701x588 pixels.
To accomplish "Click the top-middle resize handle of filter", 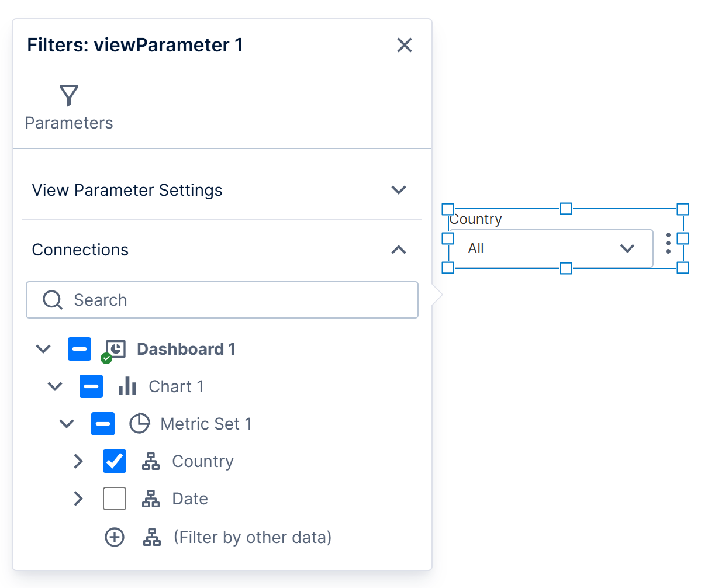I will pos(566,209).
